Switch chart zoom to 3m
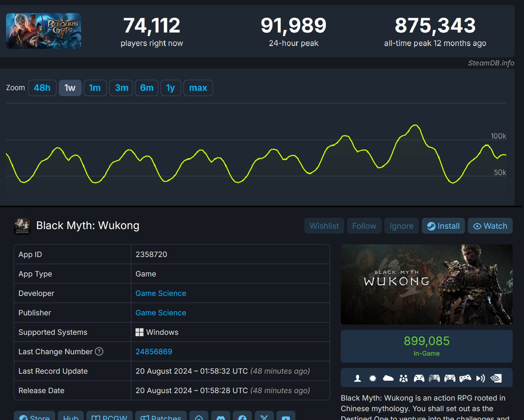This screenshot has width=524, height=420. (122, 88)
